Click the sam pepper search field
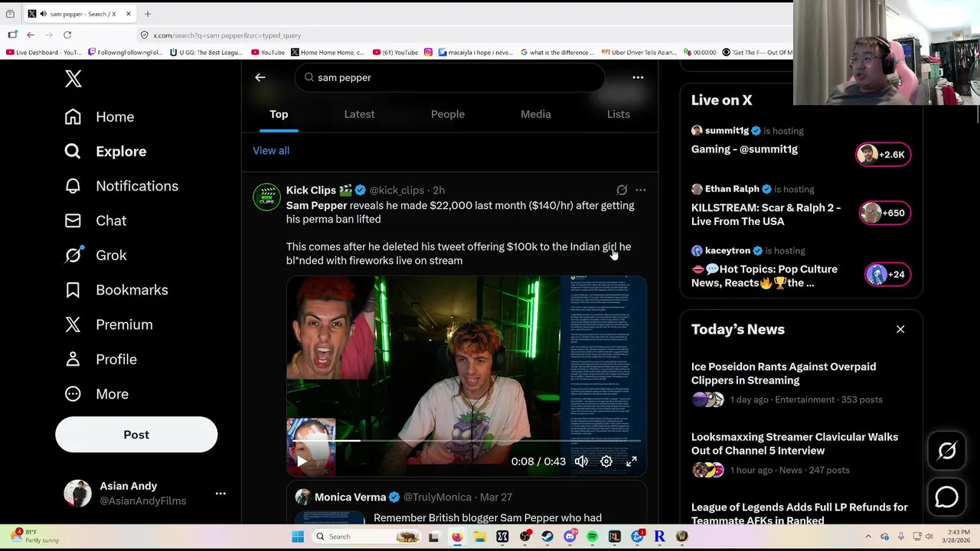Image resolution: width=980 pixels, height=551 pixels. click(x=450, y=77)
